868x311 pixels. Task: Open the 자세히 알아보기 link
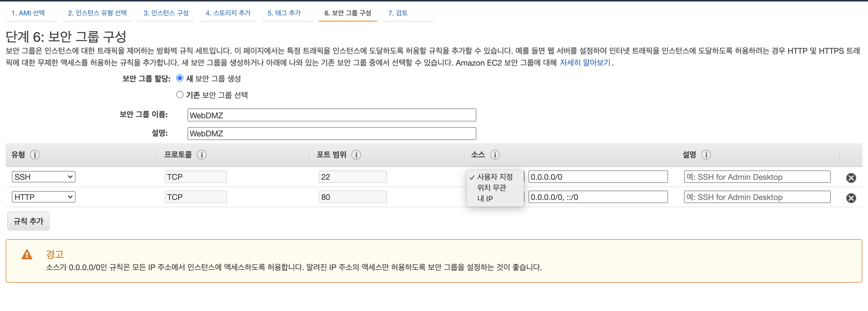tap(585, 63)
